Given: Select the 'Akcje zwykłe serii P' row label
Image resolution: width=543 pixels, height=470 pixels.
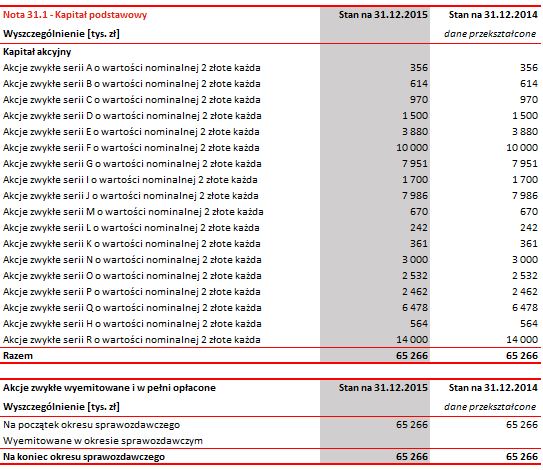Looking at the screenshot, I should (x=132, y=292).
